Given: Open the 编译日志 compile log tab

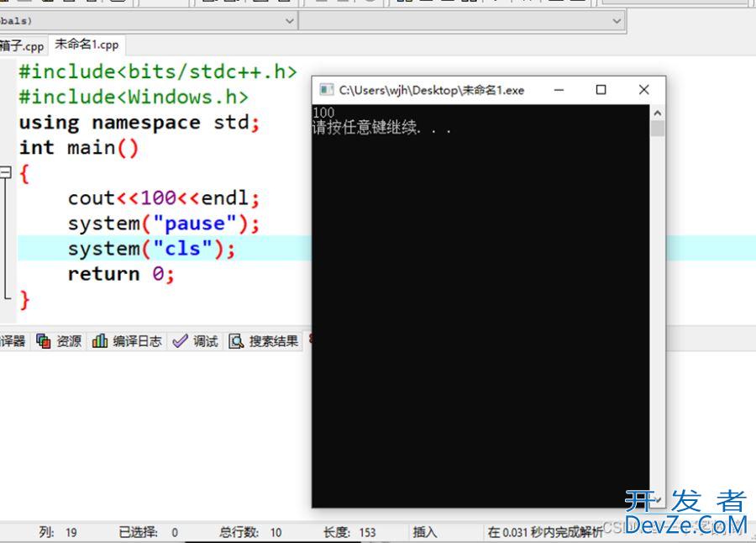Looking at the screenshot, I should tap(128, 341).
